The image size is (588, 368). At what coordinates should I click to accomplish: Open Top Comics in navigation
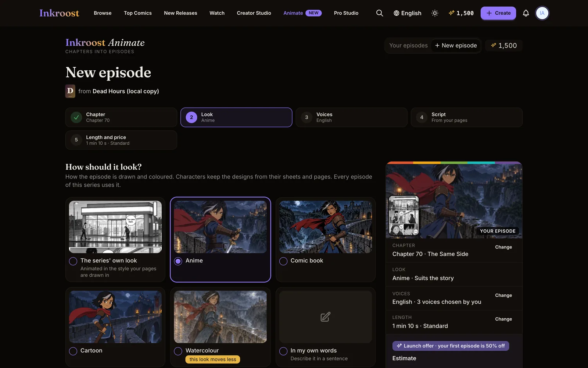[138, 13]
